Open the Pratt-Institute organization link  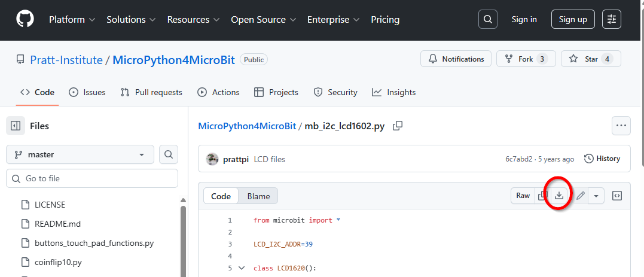click(x=66, y=60)
